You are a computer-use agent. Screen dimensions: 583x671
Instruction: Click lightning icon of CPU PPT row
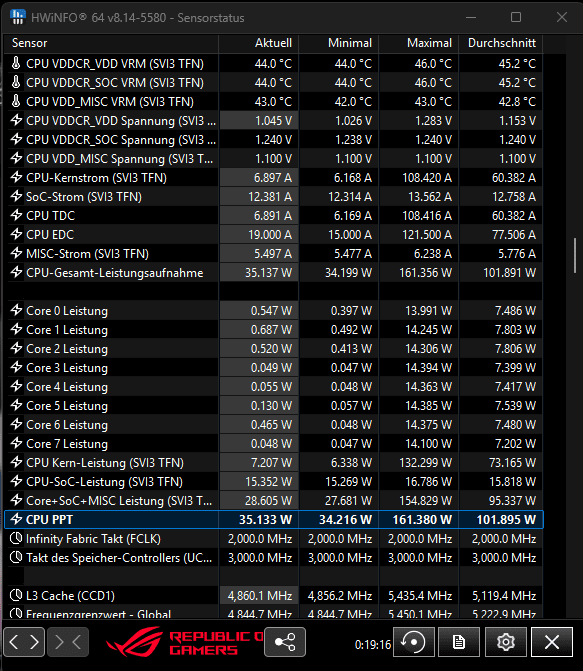point(16,520)
